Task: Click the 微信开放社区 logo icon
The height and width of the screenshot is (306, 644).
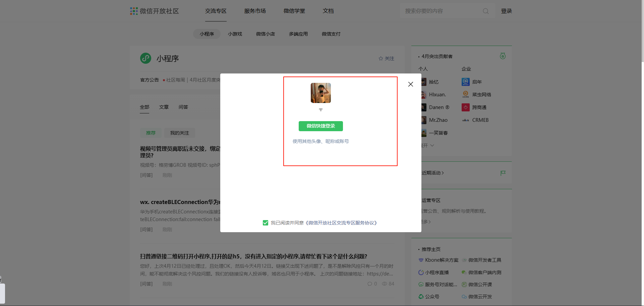Action: point(134,11)
